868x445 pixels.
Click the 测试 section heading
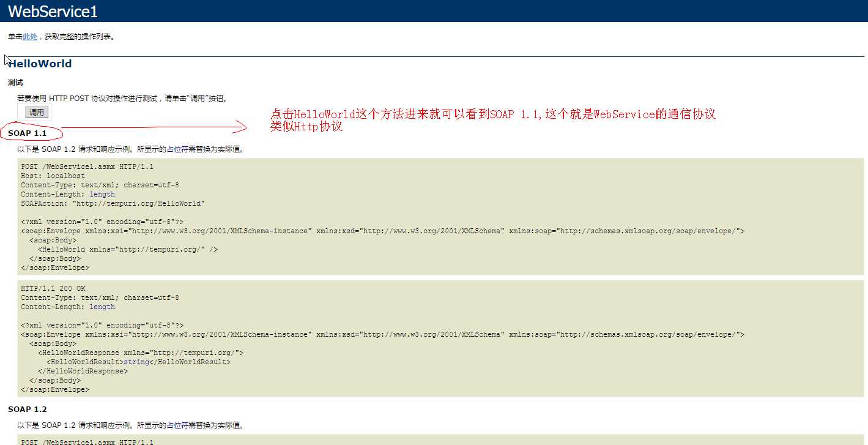coord(15,83)
